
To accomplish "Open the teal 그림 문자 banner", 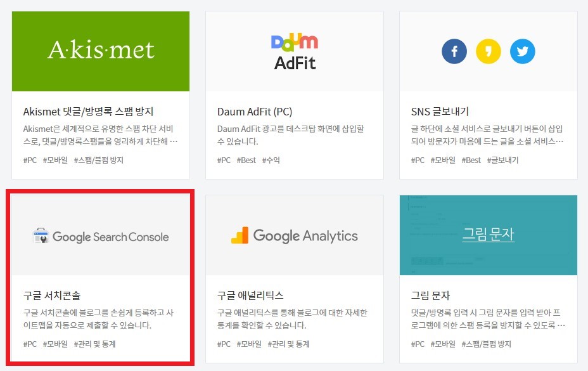I will [x=489, y=235].
